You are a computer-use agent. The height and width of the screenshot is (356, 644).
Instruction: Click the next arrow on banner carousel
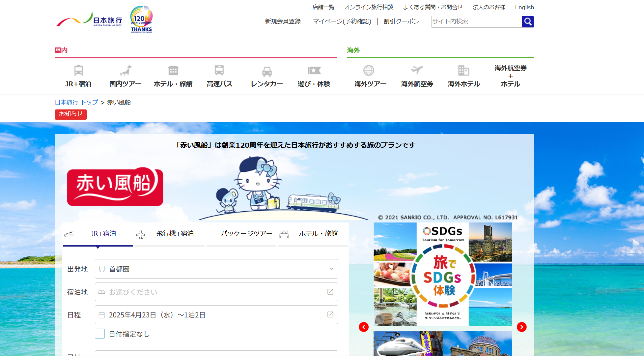522,327
